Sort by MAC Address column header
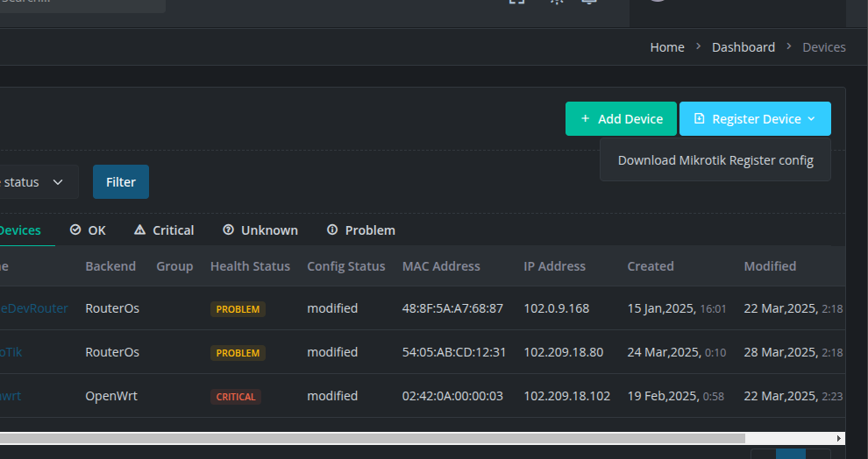 (x=441, y=266)
